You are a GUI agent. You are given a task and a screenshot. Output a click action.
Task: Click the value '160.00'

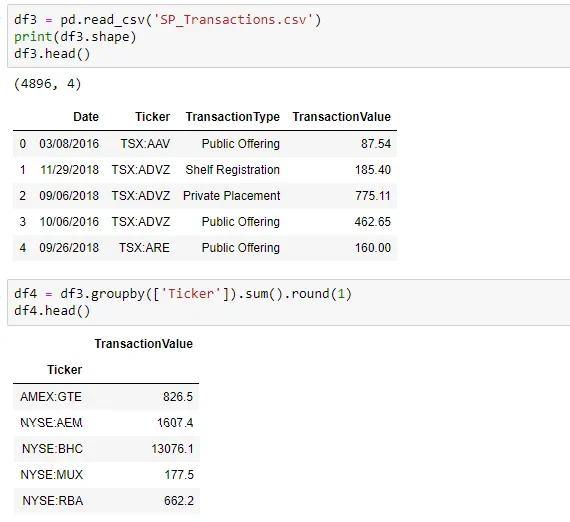point(373,248)
